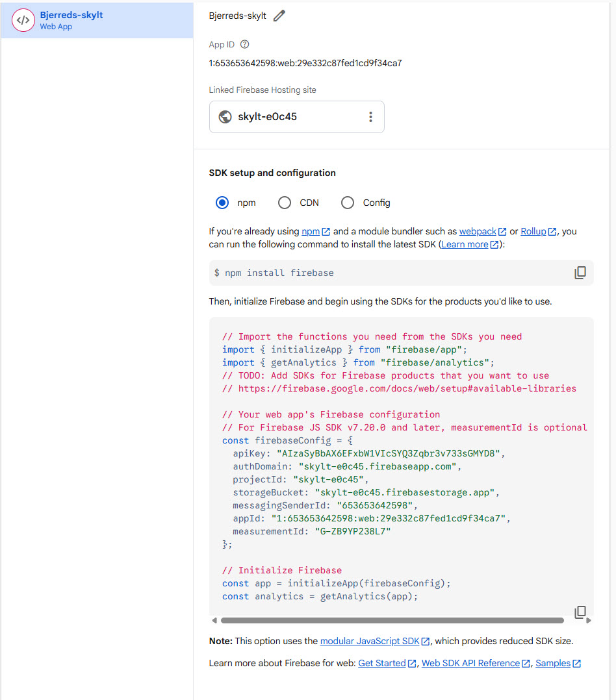Click the external-link icon beside Samples
616x700 pixels.
pos(577,664)
